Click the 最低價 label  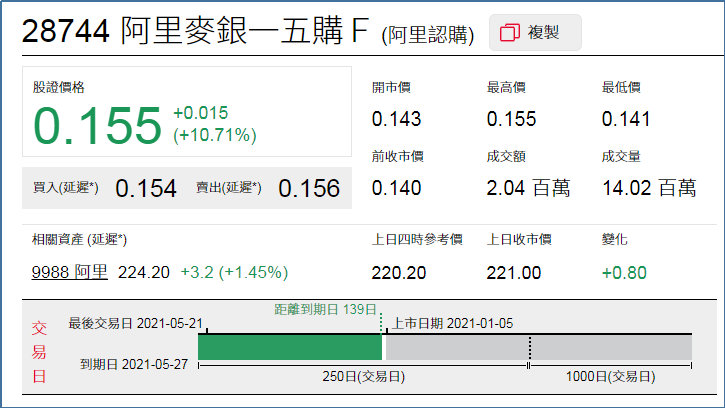(621, 87)
